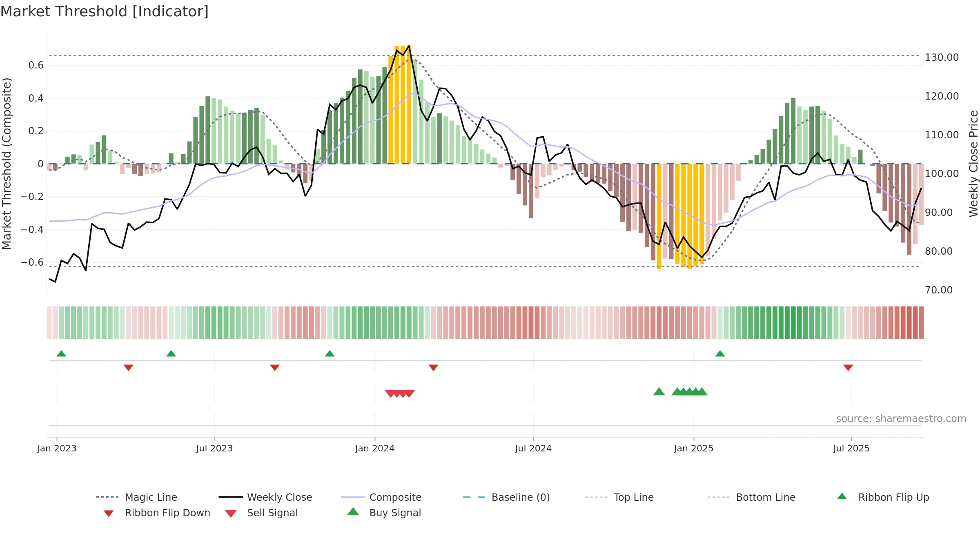The height and width of the screenshot is (551, 980).
Task: Click the ribbon flip down triangle in early 2024
Action: pos(433,368)
